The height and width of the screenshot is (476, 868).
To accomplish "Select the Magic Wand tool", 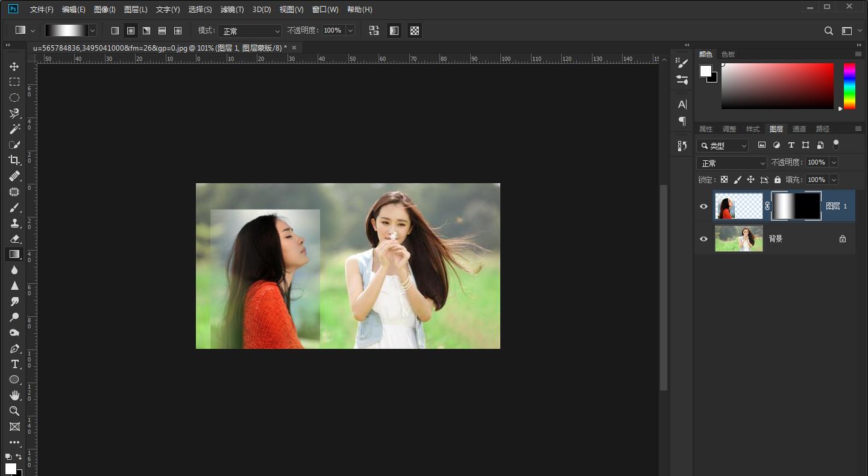I will [14, 129].
